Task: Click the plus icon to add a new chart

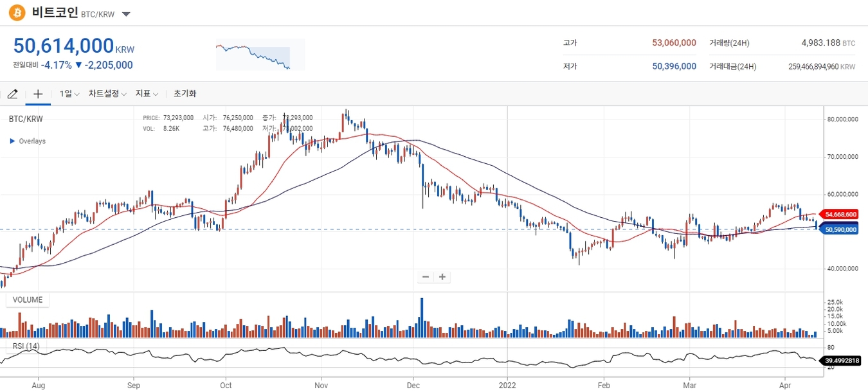Action: coord(38,93)
